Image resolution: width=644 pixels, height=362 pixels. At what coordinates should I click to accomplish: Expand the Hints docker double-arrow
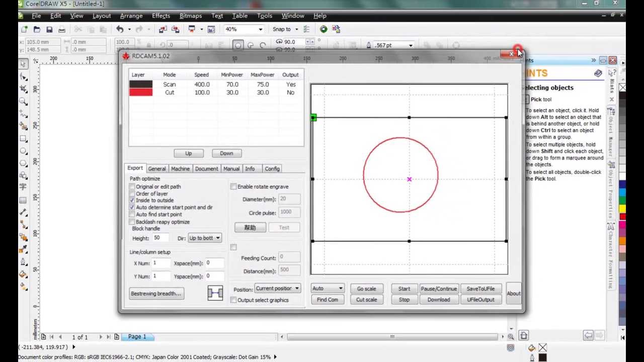pos(593,60)
